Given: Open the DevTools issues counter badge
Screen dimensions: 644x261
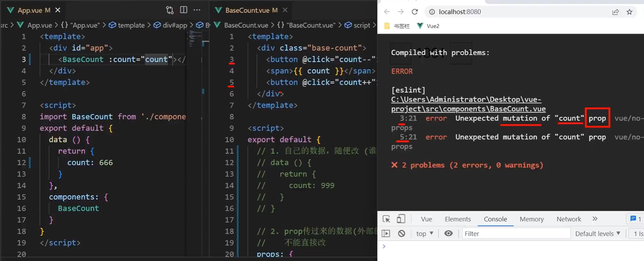Looking at the screenshot, I should [635, 219].
